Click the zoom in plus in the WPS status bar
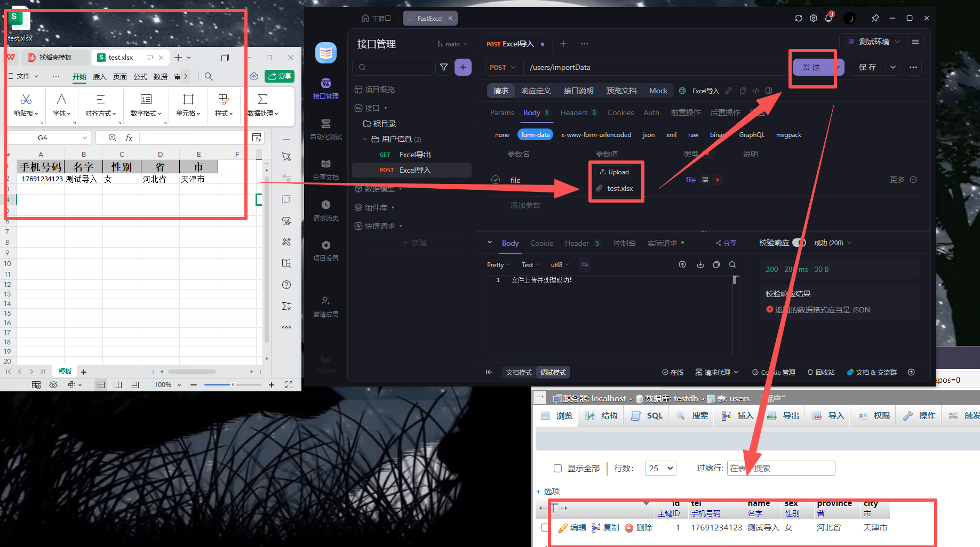 [272, 385]
